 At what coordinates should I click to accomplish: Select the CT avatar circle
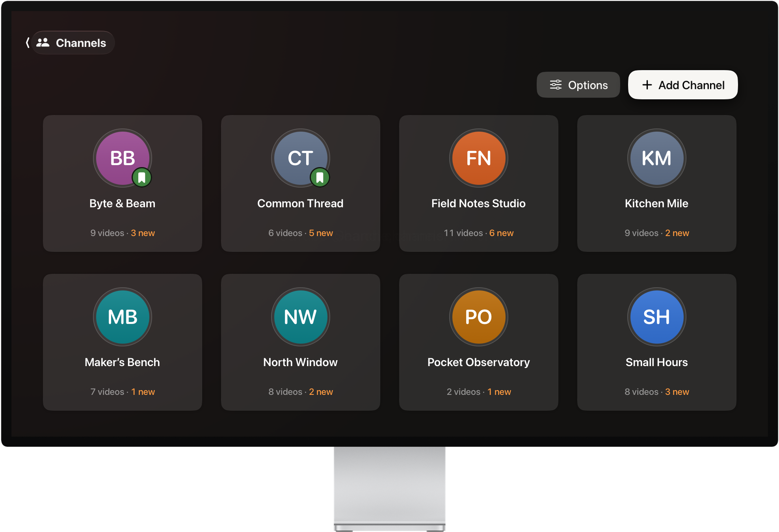[x=301, y=158]
